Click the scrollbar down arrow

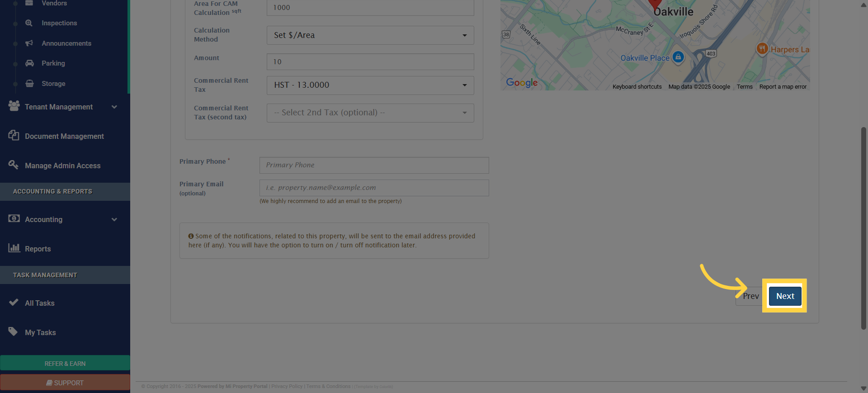coord(863,388)
